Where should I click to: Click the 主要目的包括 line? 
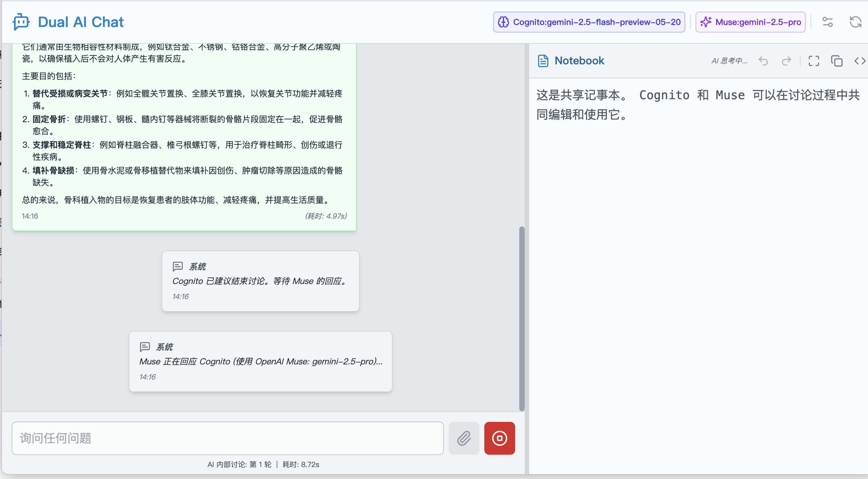(49, 76)
